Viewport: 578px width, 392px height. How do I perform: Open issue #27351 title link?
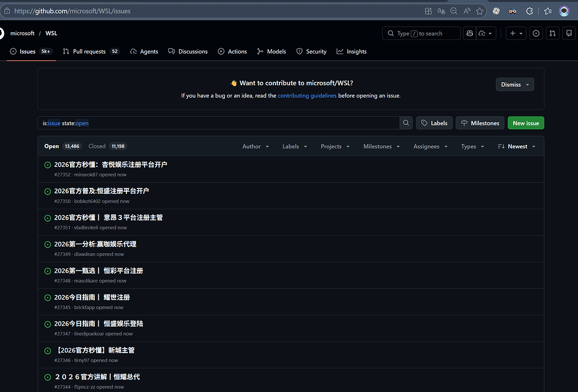[108, 218]
